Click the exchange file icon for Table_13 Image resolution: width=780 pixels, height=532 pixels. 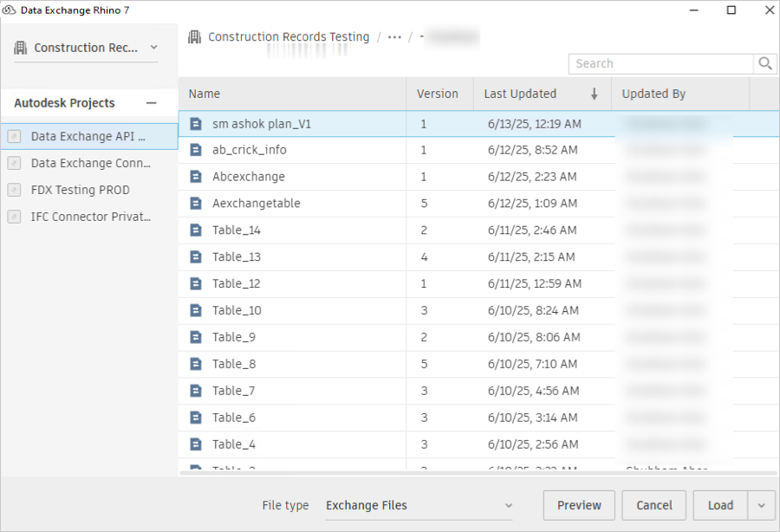(x=196, y=257)
